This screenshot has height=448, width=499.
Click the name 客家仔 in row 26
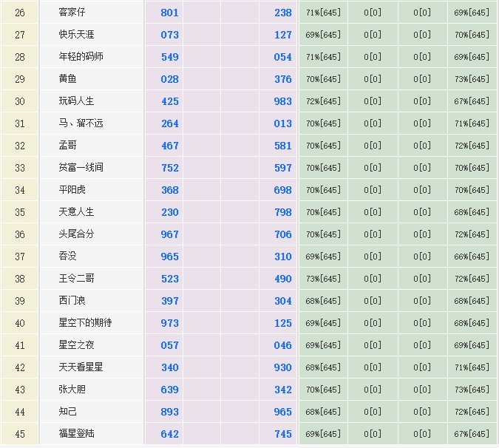coord(72,13)
